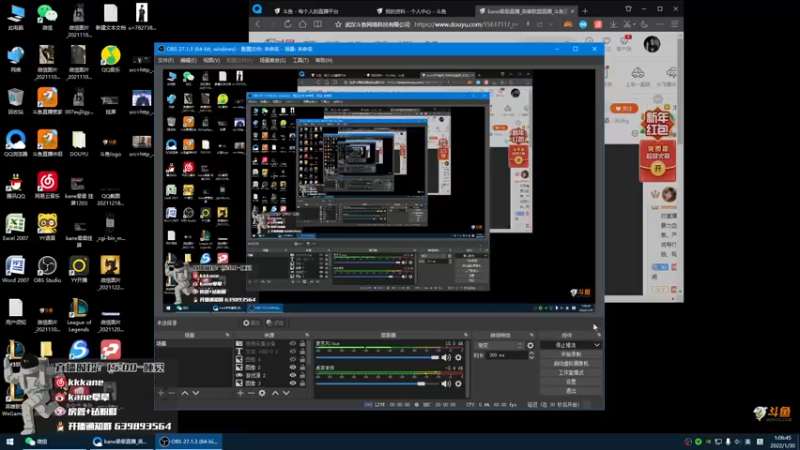
Task: Click the Exit button in OBS controls
Action: tap(571, 391)
